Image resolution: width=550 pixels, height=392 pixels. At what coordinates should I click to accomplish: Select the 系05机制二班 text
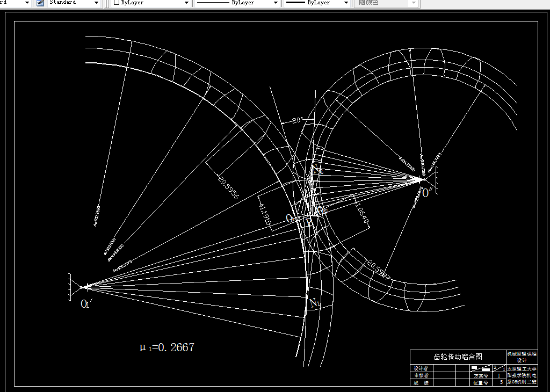pyautogui.click(x=522, y=382)
